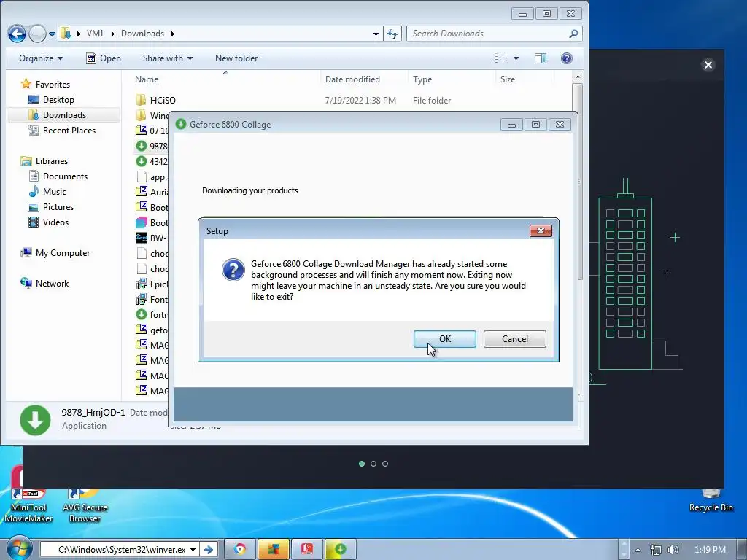Click Open in the Explorer toolbar
Image resolution: width=747 pixels, height=560 pixels.
104,58
